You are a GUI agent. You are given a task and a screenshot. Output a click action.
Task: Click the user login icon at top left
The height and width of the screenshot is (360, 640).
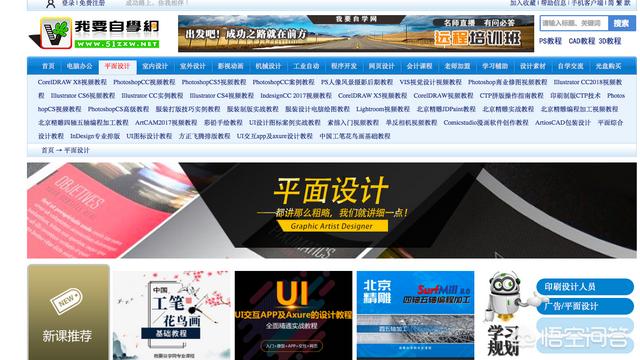[50, 4]
